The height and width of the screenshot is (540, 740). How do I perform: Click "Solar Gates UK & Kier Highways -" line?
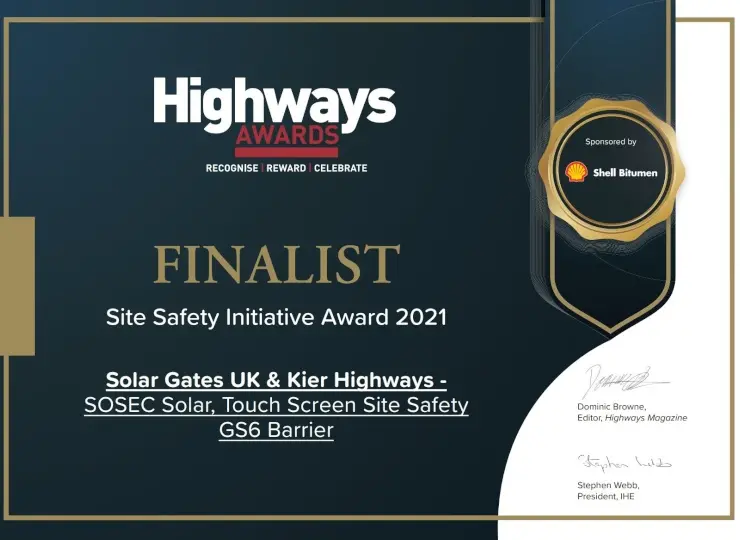[x=276, y=380]
